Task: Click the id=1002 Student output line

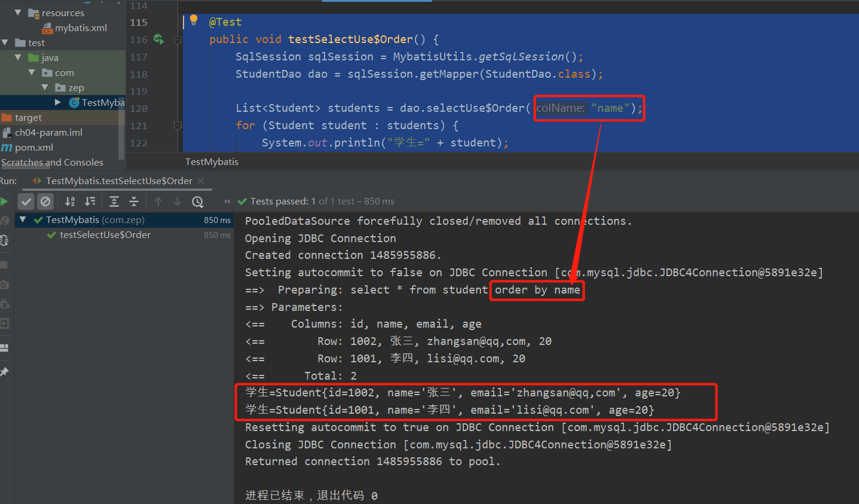Action: point(463,393)
